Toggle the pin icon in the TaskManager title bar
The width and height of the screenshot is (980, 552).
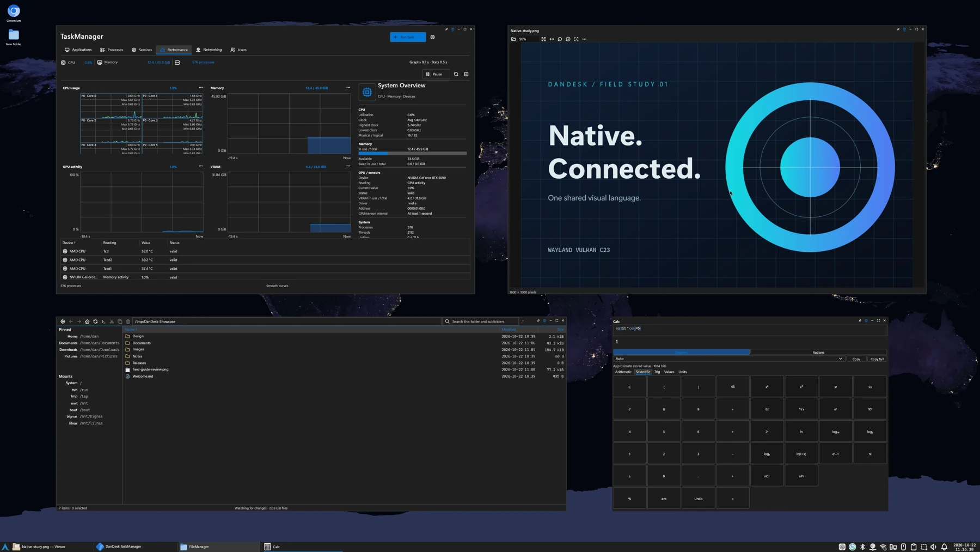tap(446, 29)
